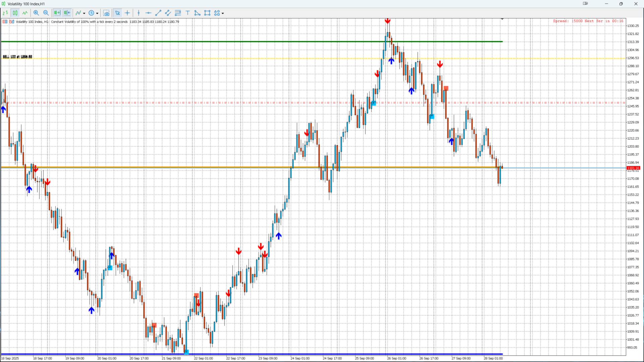
Task: Open the timeframe periods dropdown arrow
Action: click(97, 13)
